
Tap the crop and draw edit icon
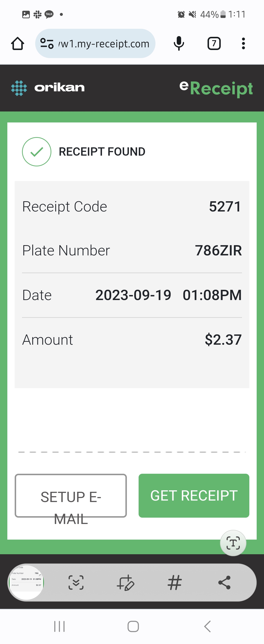point(125,583)
